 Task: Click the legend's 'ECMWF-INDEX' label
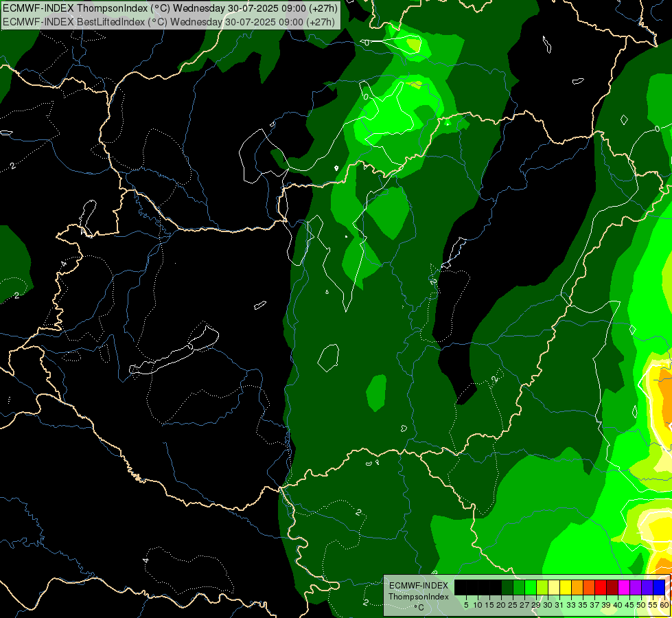(419, 586)
